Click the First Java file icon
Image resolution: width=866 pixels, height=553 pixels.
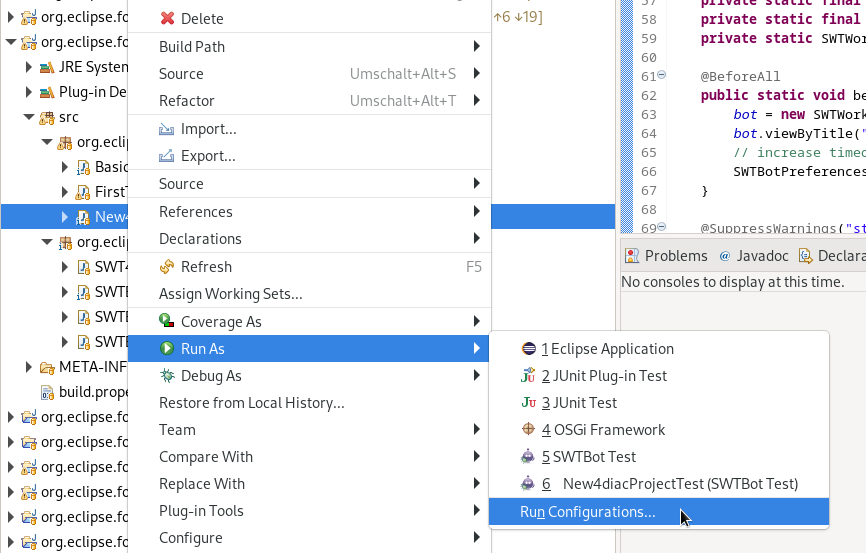[x=83, y=192]
